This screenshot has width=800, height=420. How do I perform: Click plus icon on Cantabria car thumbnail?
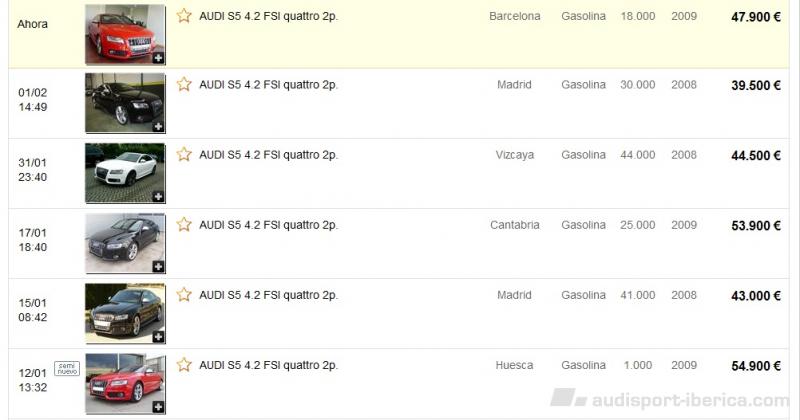pyautogui.click(x=158, y=266)
